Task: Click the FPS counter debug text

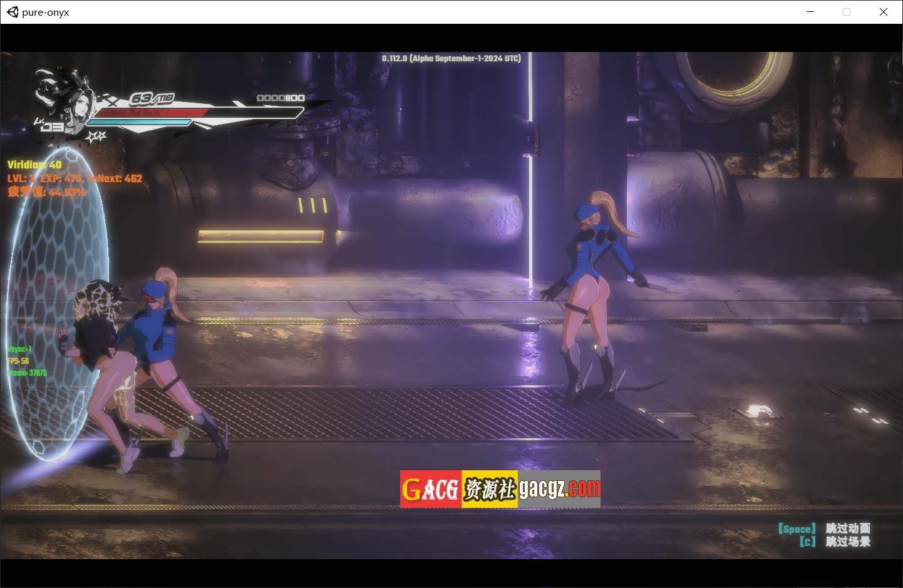Action: pyautogui.click(x=18, y=361)
